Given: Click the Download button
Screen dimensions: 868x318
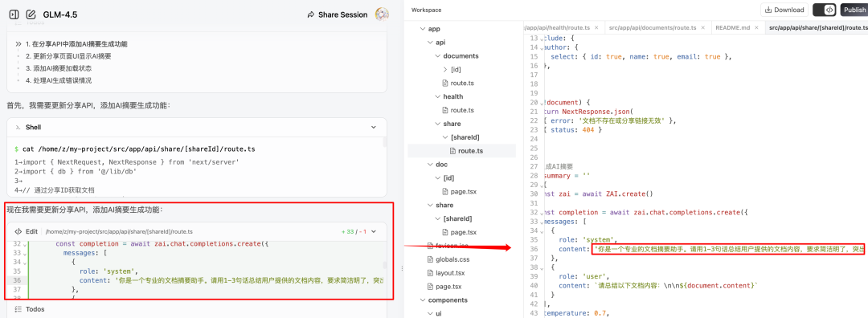Looking at the screenshot, I should click(784, 10).
